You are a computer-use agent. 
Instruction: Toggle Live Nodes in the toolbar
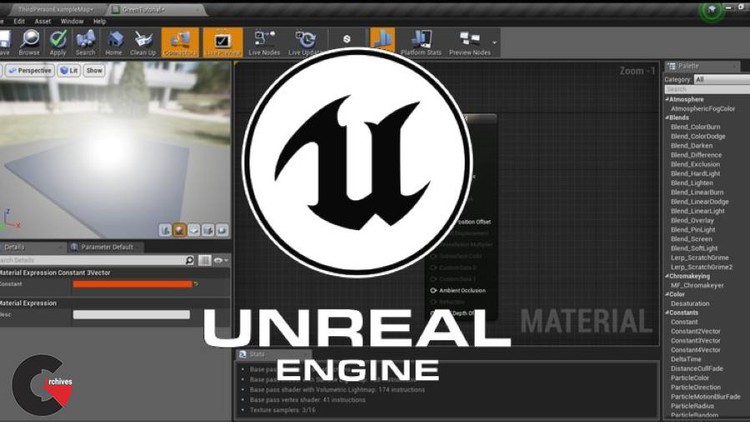click(265, 41)
